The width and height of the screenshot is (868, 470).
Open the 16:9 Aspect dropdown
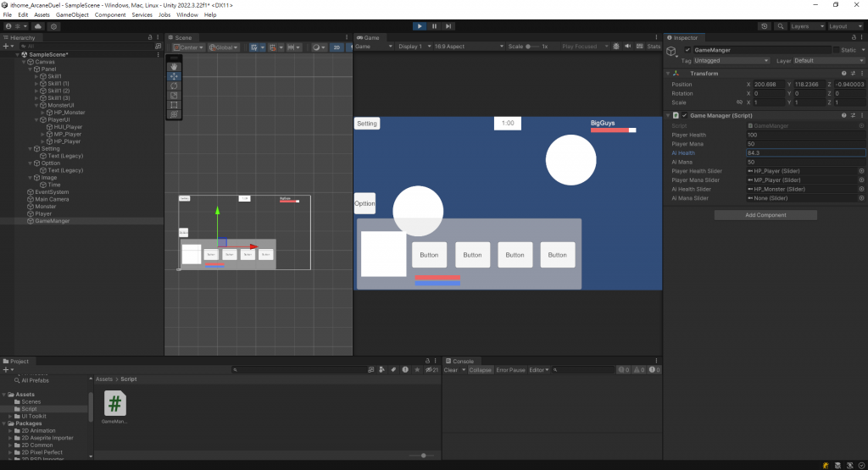coord(469,47)
